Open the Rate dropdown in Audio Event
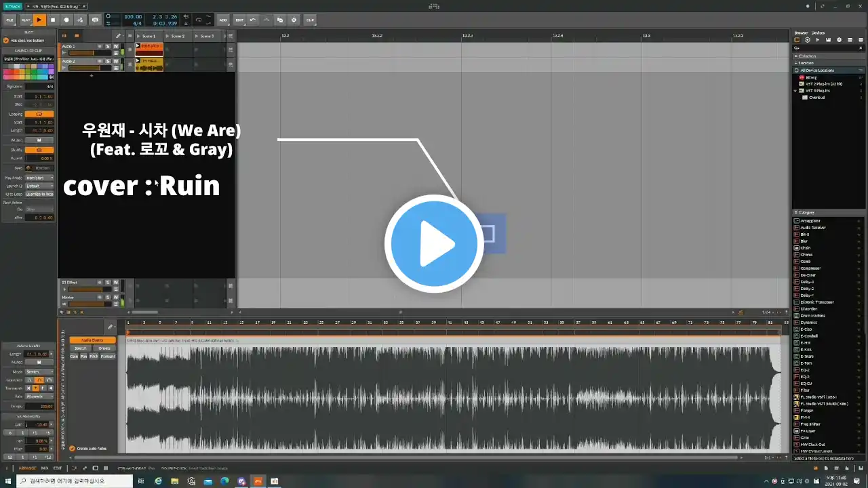The height and width of the screenshot is (488, 868). click(39, 396)
